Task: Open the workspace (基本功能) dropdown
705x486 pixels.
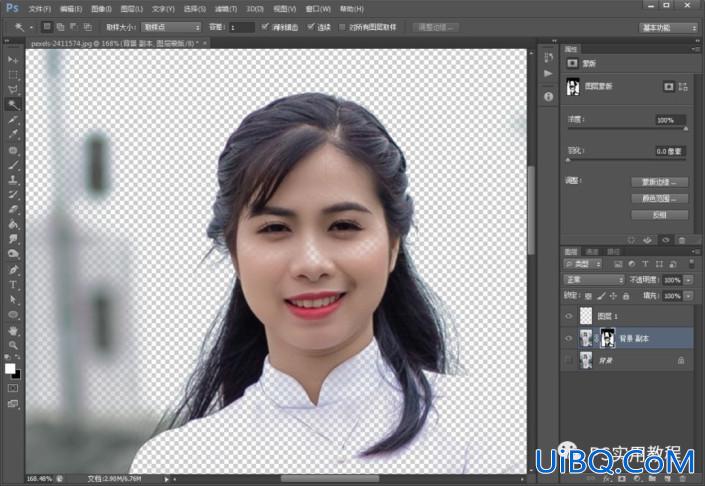Action: click(x=668, y=28)
